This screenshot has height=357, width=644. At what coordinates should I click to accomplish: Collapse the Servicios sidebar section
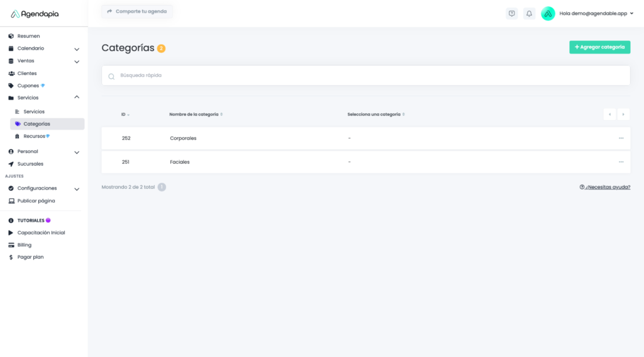[x=76, y=98]
